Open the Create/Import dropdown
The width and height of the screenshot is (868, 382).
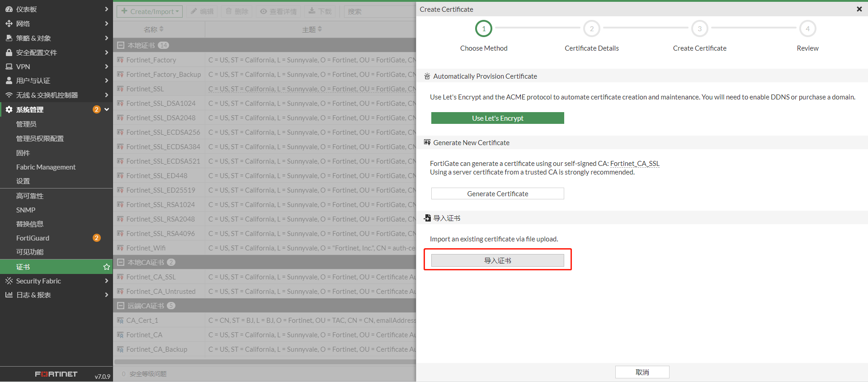tap(150, 11)
